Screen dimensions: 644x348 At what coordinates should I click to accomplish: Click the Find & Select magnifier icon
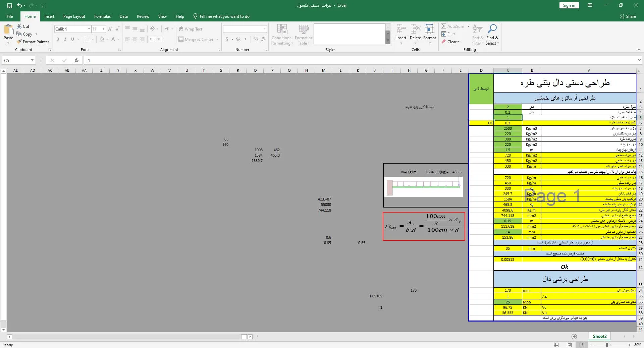tap(492, 29)
